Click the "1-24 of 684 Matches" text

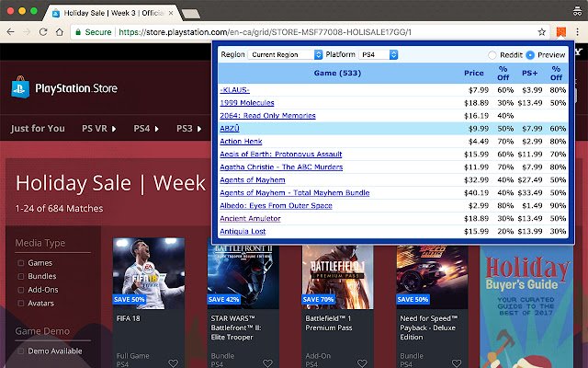pos(59,209)
